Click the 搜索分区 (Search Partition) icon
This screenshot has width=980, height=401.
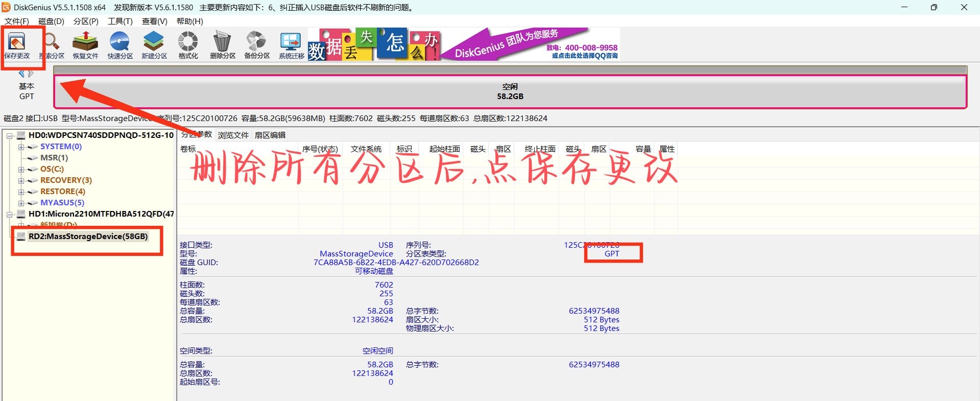(x=52, y=45)
